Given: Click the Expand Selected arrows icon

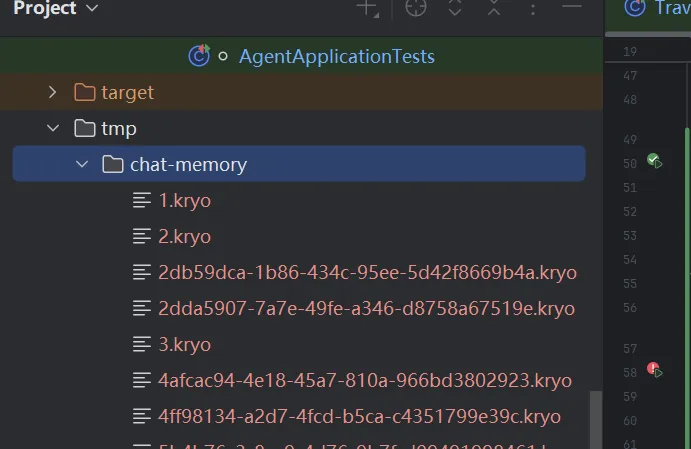Looking at the screenshot, I should point(455,7).
